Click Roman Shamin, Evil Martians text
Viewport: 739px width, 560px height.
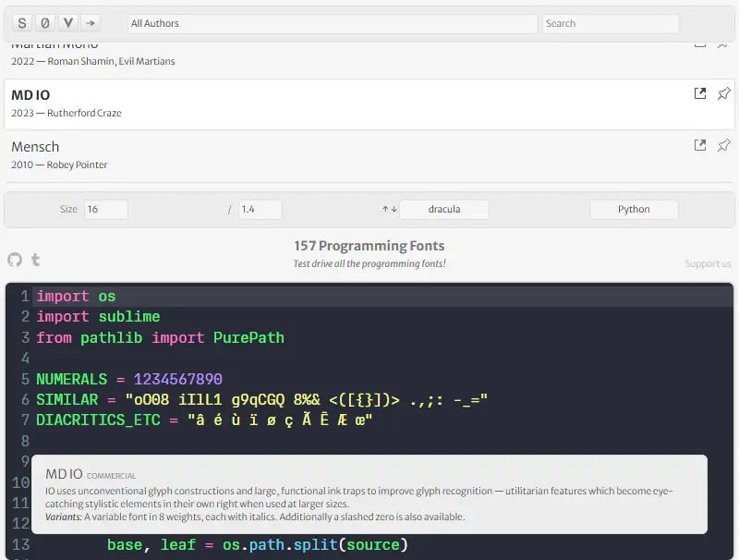click(x=111, y=61)
